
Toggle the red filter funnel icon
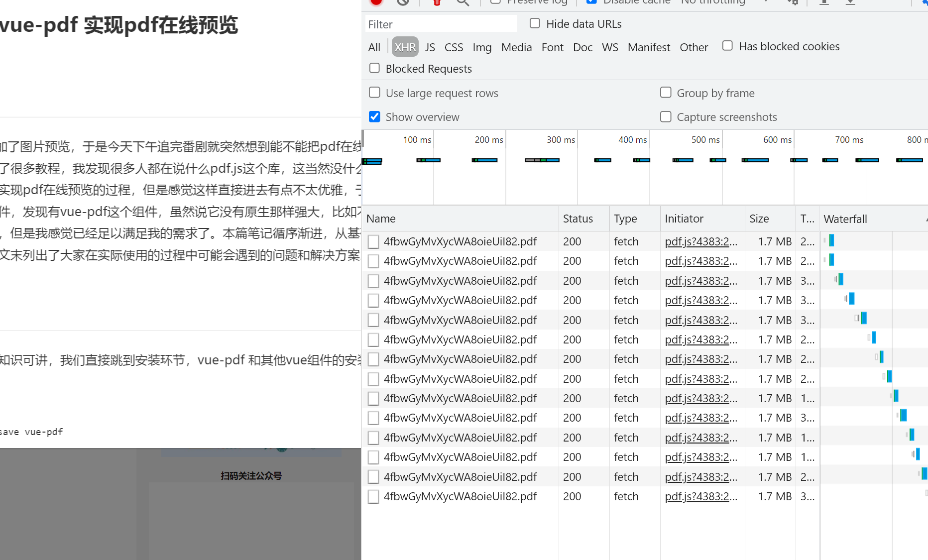pyautogui.click(x=437, y=1)
